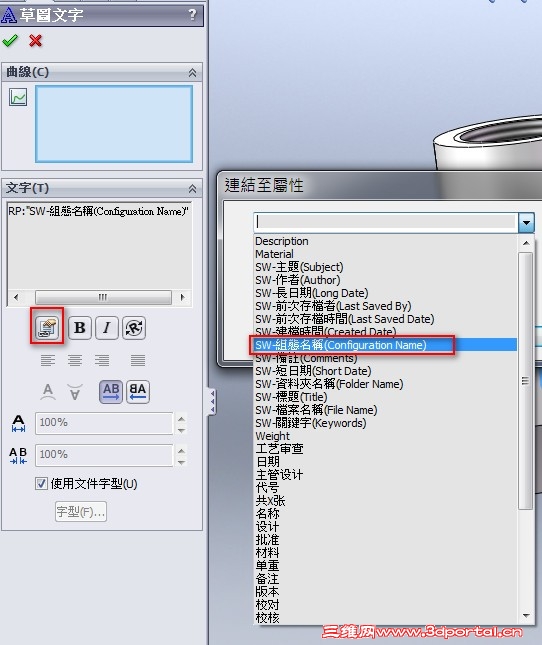Click the width factor percentage field

(104, 423)
